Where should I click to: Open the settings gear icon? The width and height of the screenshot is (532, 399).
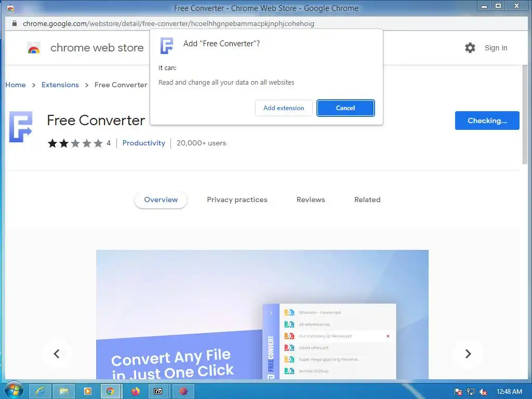click(x=470, y=48)
